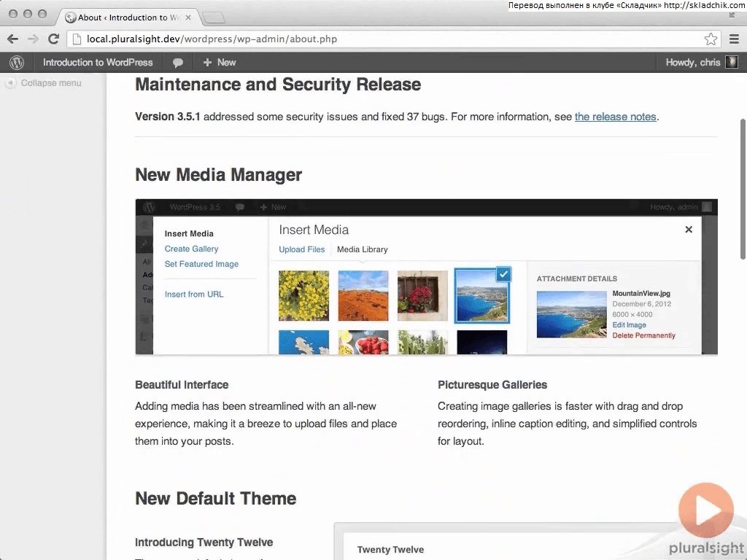This screenshot has width=747, height=560.
Task: Open Chrome hamburger menu
Action: pyautogui.click(x=734, y=39)
